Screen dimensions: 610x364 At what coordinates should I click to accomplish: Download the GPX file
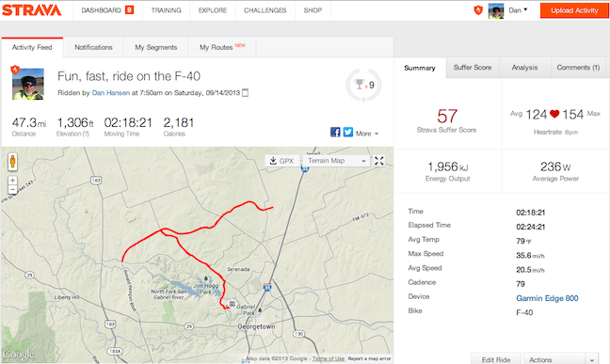(x=282, y=161)
